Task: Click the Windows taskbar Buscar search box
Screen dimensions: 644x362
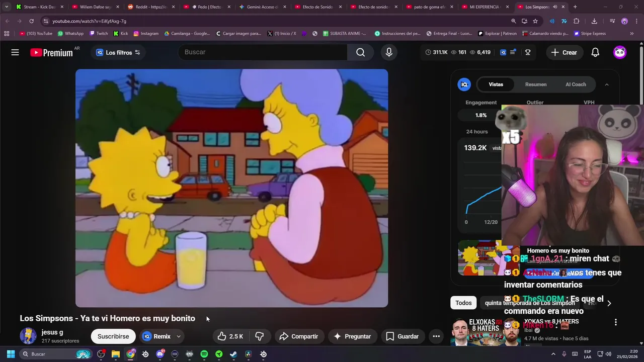Action: tap(55, 354)
